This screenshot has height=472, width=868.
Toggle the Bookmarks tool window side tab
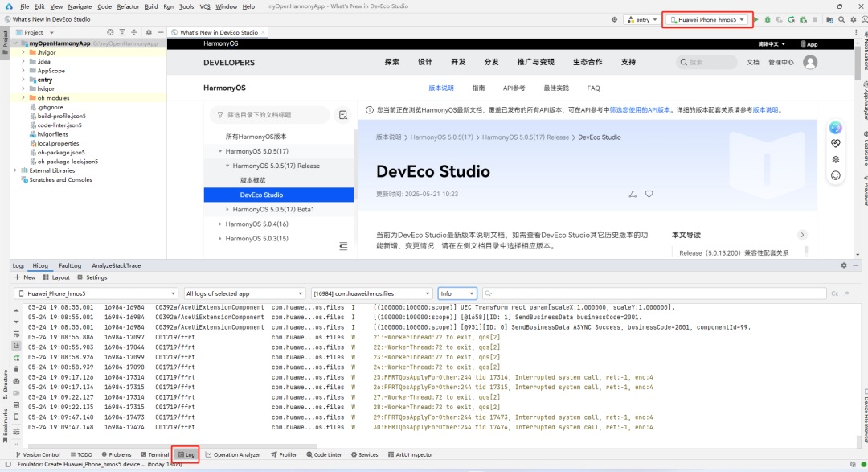(x=5, y=427)
